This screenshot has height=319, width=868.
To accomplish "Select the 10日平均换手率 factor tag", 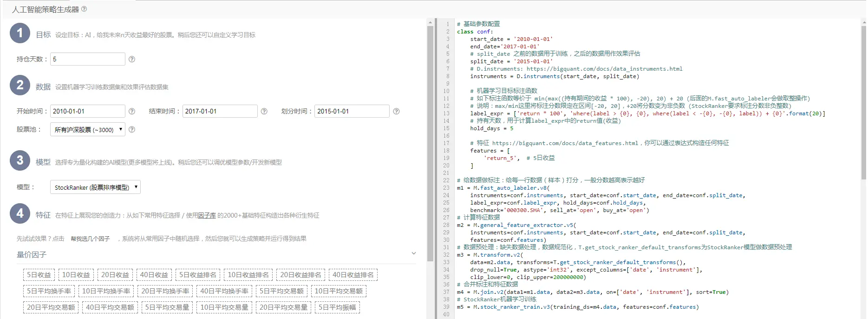I will 106,291.
